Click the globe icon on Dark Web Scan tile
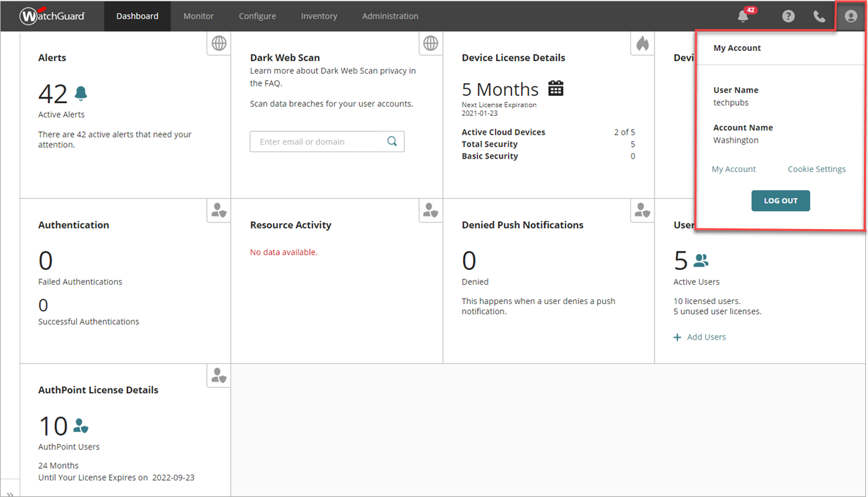 pos(430,44)
